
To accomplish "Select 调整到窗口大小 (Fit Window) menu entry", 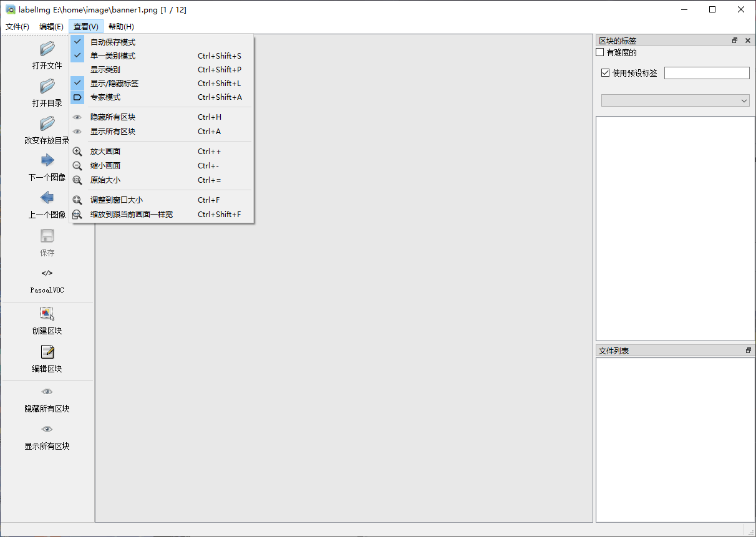I will coord(117,200).
